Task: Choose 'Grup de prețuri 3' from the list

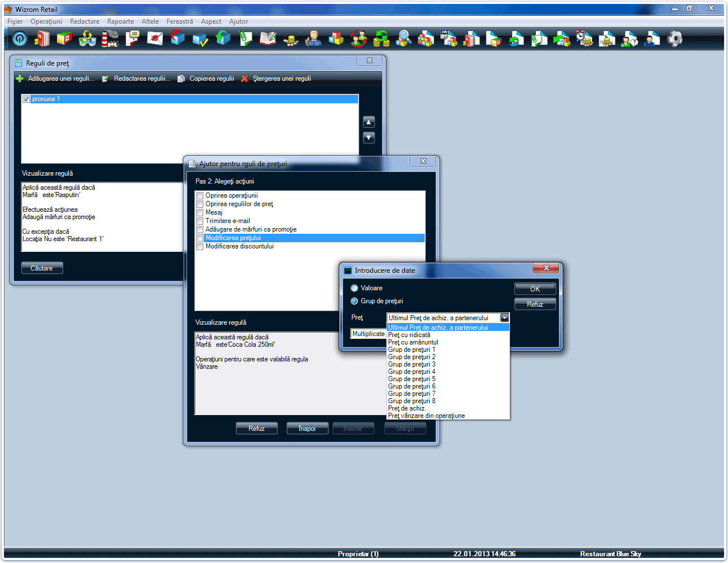Action: (x=412, y=364)
